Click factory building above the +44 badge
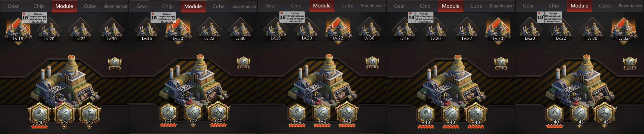 coord(65,80)
